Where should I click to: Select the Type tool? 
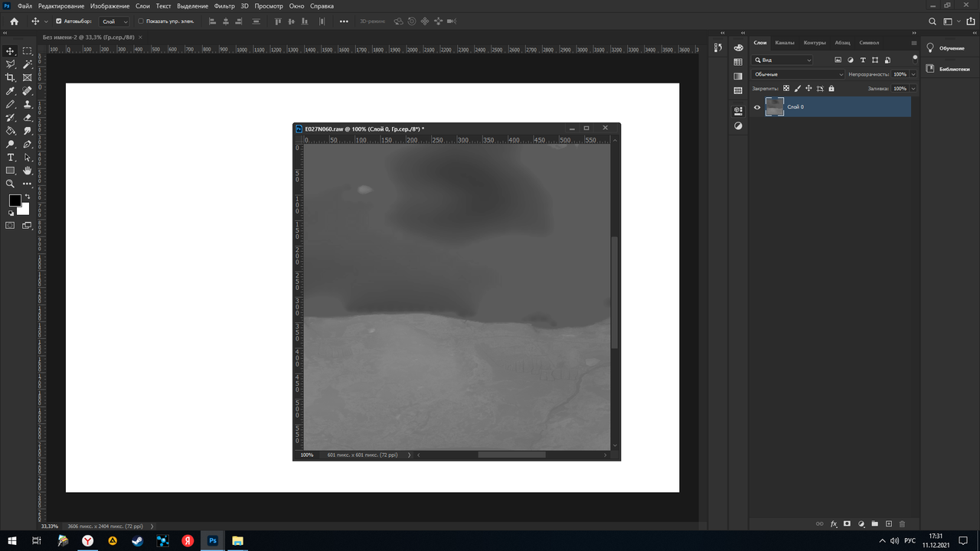tap(11, 157)
